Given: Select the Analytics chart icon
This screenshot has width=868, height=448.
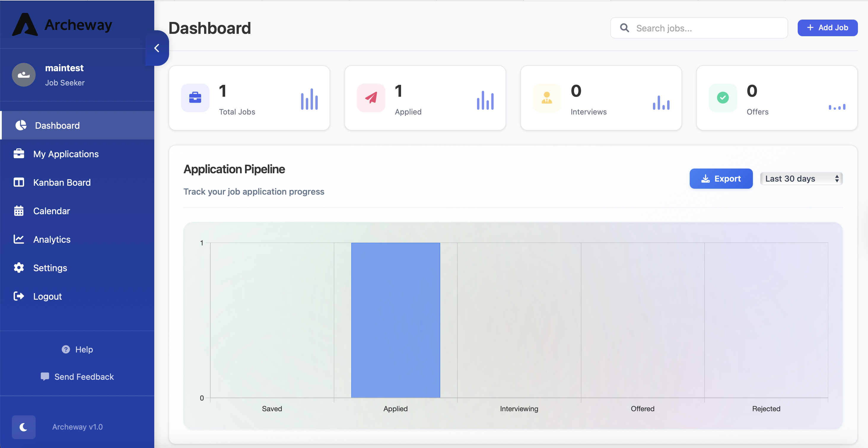Looking at the screenshot, I should pos(19,239).
